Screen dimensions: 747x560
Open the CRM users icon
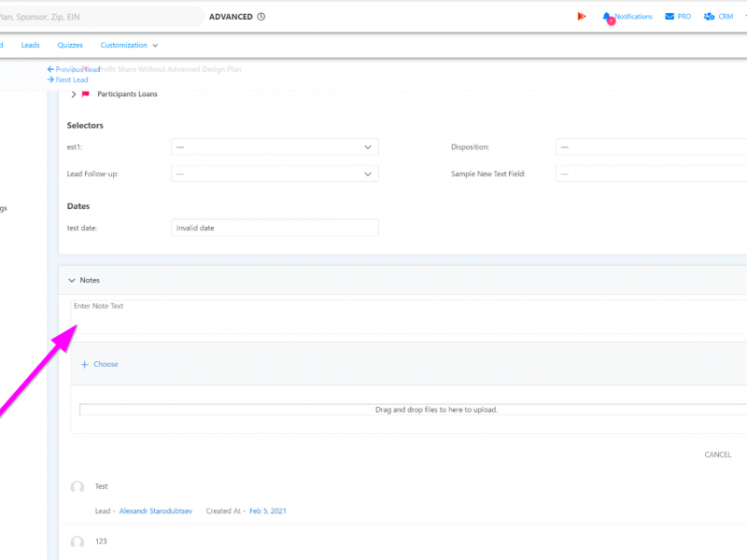click(710, 17)
